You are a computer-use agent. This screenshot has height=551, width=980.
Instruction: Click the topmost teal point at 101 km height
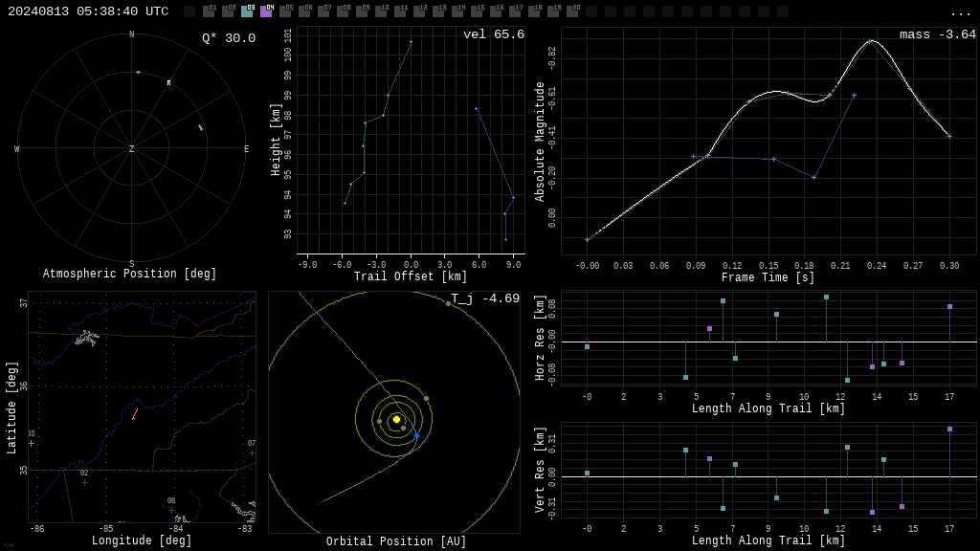point(411,42)
